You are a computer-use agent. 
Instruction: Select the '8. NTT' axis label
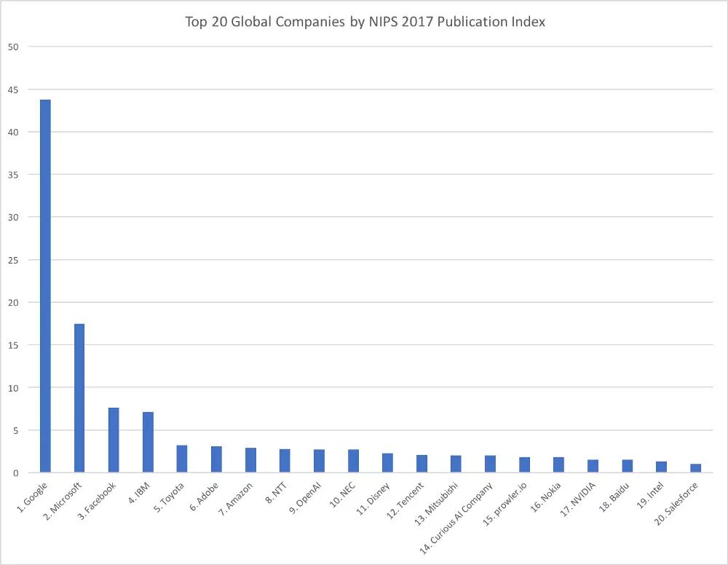[277, 493]
